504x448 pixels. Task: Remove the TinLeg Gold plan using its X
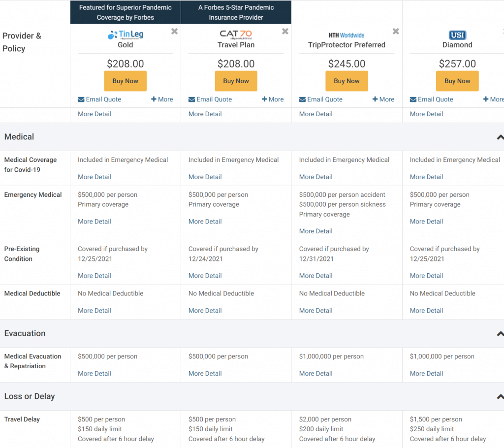coord(174,31)
